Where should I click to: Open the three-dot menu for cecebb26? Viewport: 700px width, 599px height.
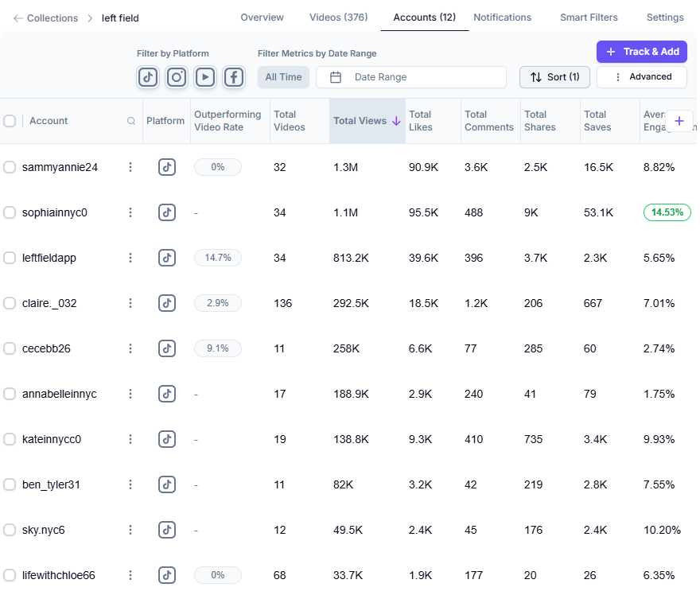point(130,348)
